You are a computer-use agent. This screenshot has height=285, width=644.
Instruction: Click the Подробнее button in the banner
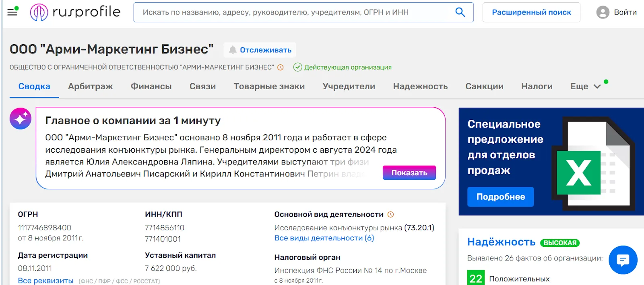[500, 197]
